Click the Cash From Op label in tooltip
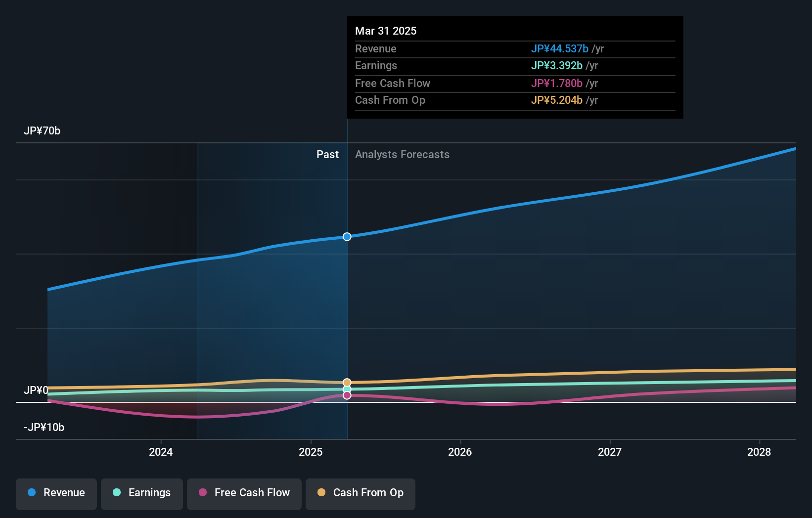The image size is (812, 518). pos(390,100)
